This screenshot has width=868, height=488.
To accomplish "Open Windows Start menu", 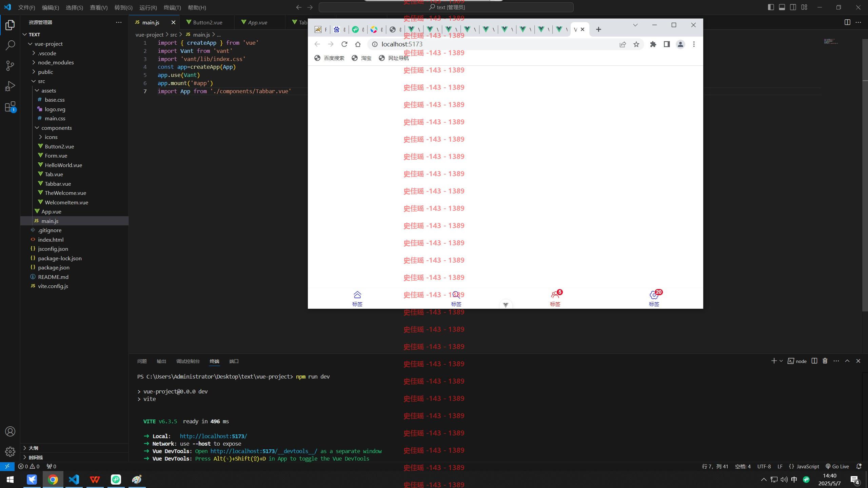I will (10, 480).
